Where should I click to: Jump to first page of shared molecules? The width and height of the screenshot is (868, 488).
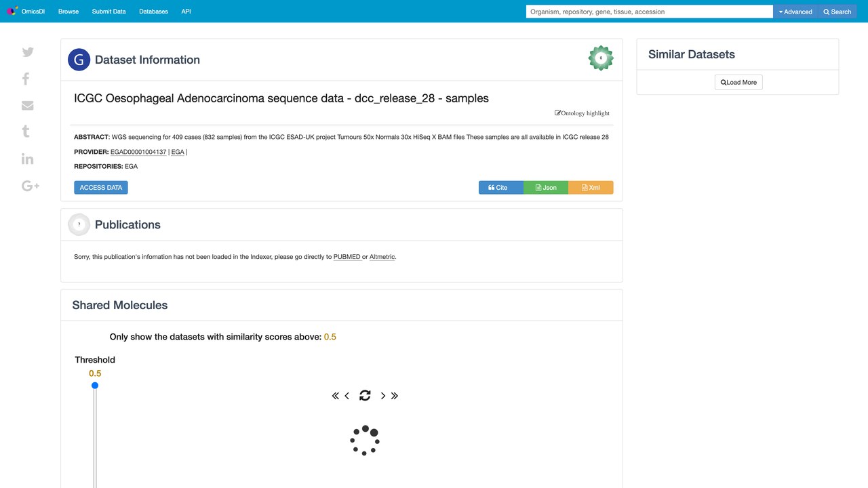335,396
